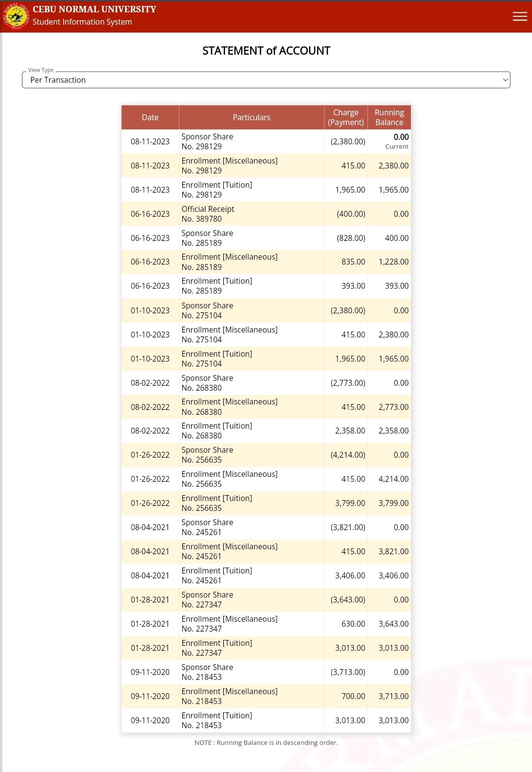Click the Student Information System subtitle
The height and width of the screenshot is (772, 532).
click(x=82, y=22)
